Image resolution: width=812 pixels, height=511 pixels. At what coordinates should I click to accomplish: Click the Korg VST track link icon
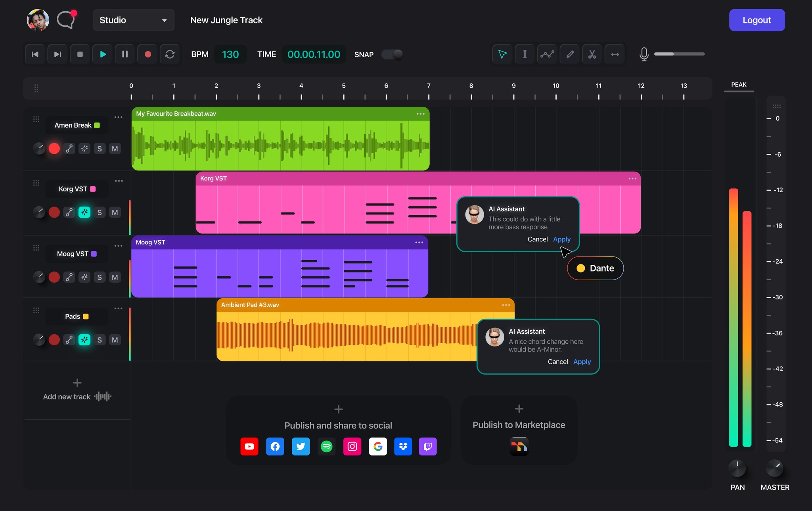coord(69,212)
